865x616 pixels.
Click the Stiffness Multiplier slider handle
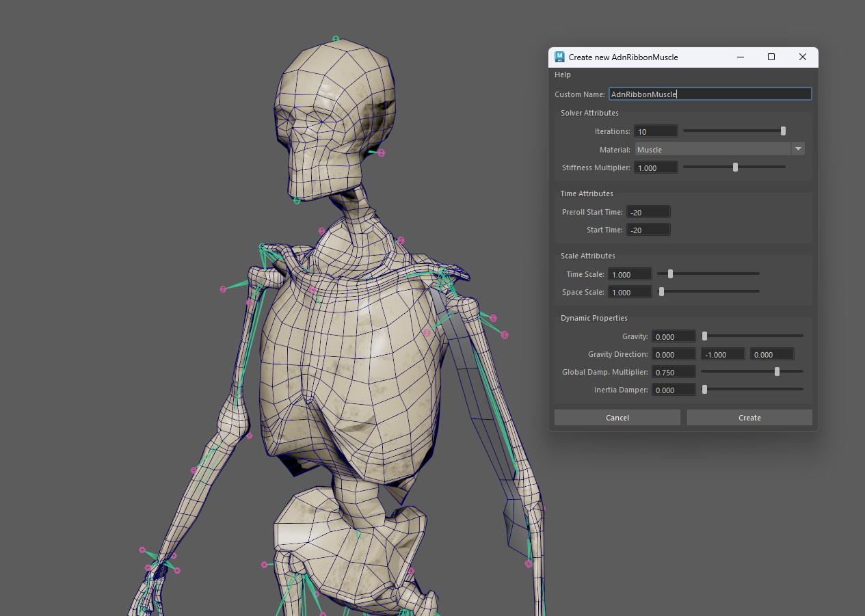(735, 168)
